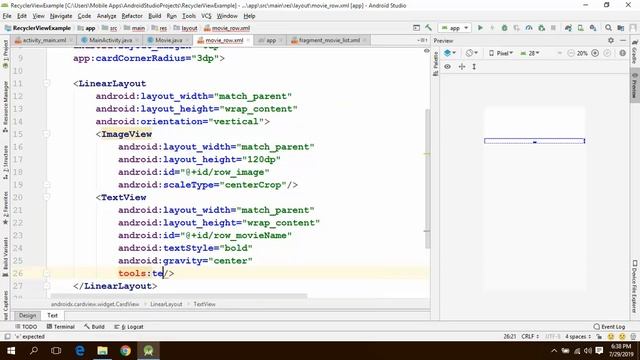The image size is (640, 360).
Task: Change the 4 spaces indent setting
Action: click(578, 336)
